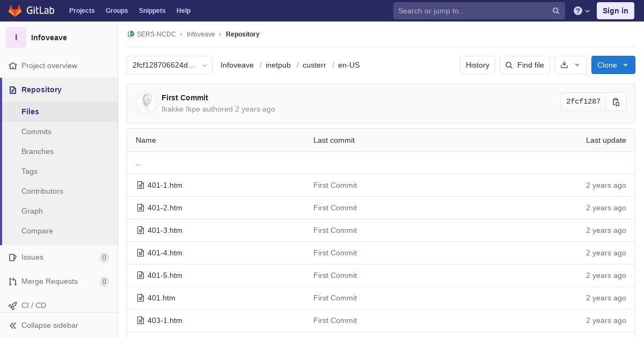
Task: Click the file icon beside 401-5.htm
Action: 141,276
